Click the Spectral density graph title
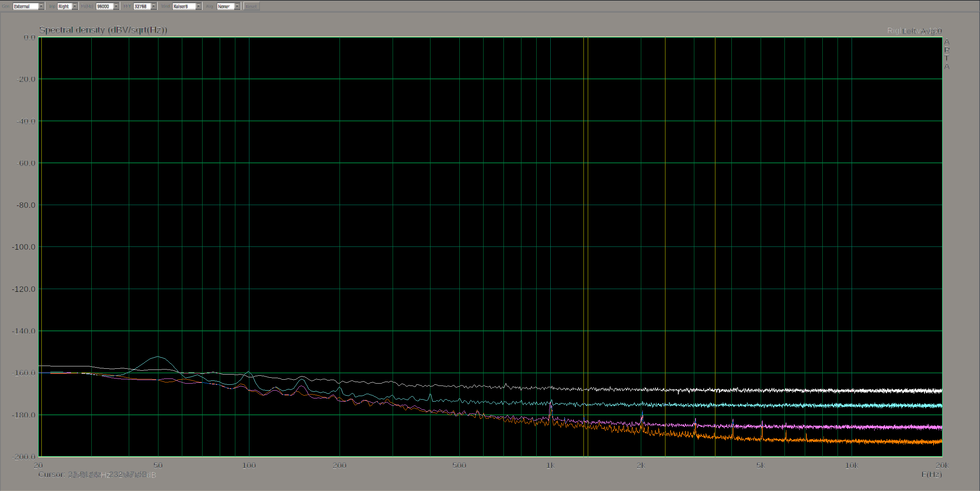 (103, 30)
